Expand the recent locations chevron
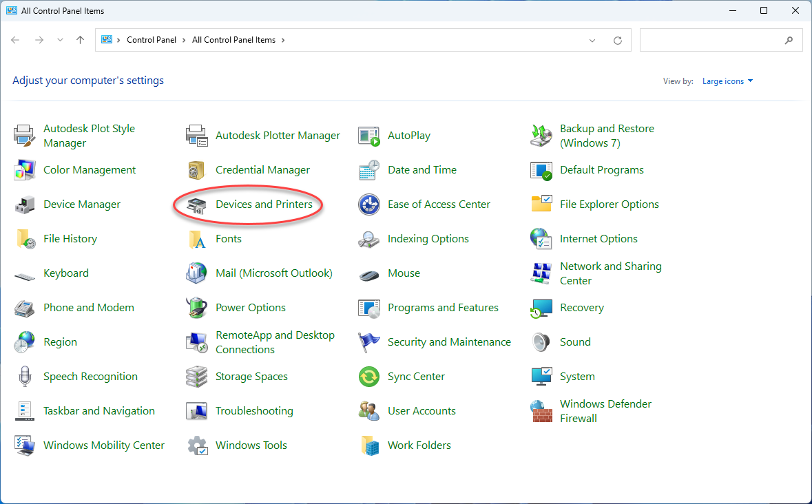 tap(60, 40)
